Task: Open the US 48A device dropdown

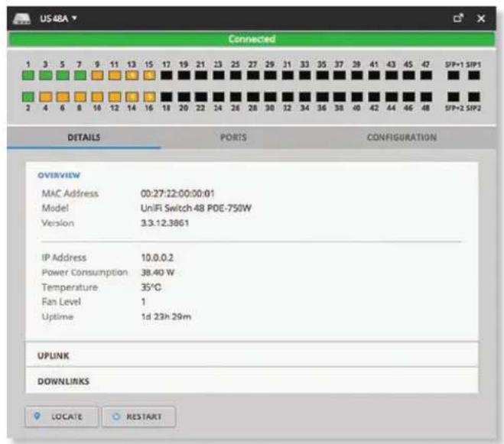Action: coord(58,18)
